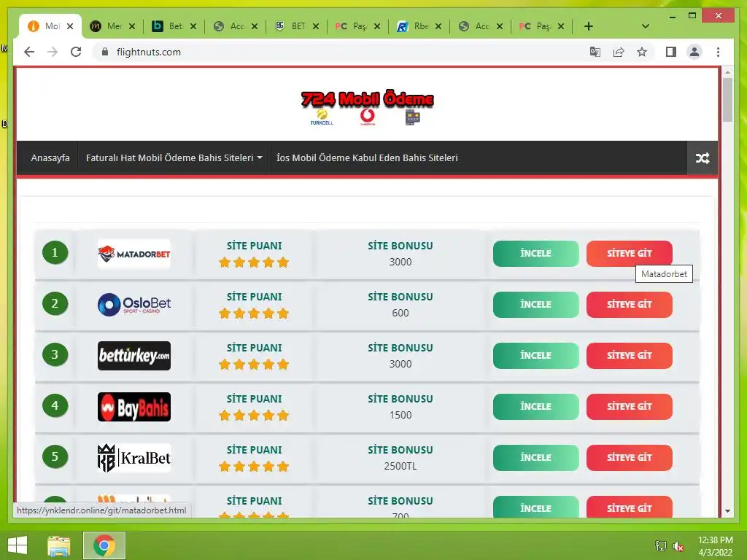747x560 pixels.
Task: Go back using browser back arrow
Action: [29, 52]
